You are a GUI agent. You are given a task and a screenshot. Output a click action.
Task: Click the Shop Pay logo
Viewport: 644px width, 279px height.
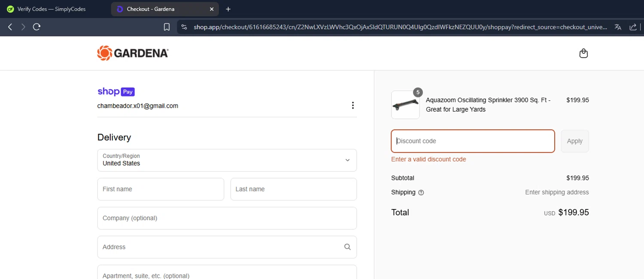point(116,91)
